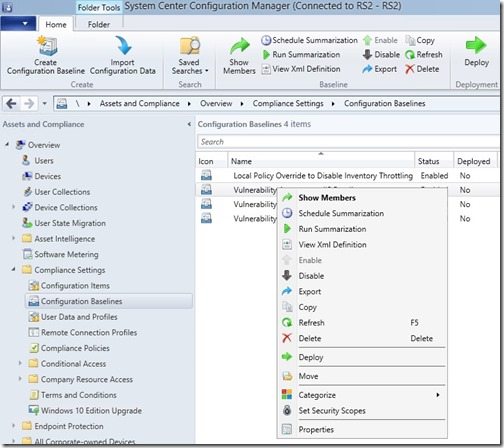The height and width of the screenshot is (448, 504).
Task: Click Disable in the ribbon
Action: click(x=381, y=55)
